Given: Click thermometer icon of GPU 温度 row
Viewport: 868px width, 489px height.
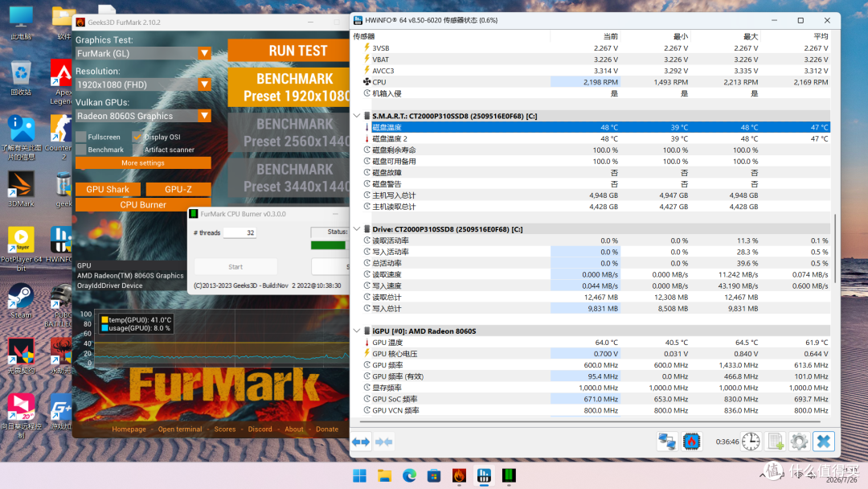Looking at the screenshot, I should point(366,343).
